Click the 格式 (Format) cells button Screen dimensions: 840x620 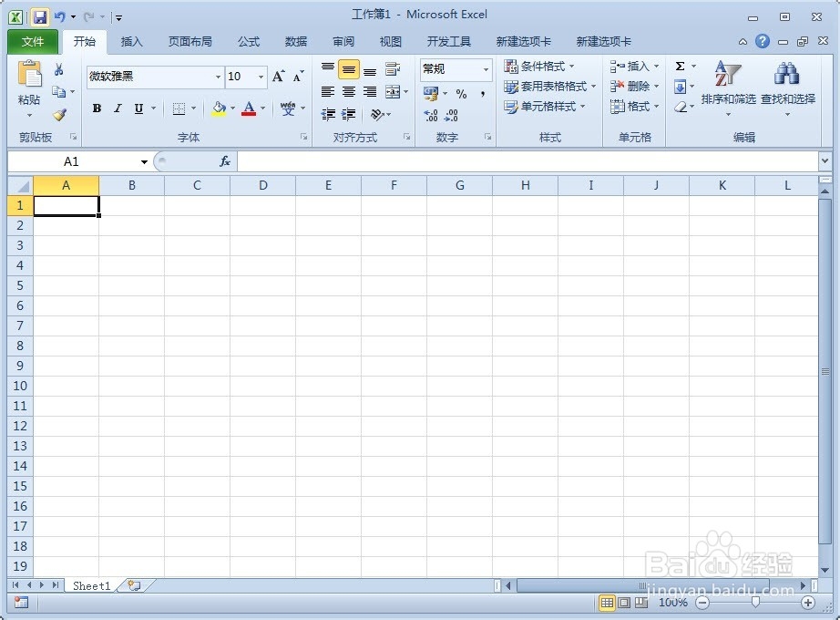pyautogui.click(x=635, y=107)
